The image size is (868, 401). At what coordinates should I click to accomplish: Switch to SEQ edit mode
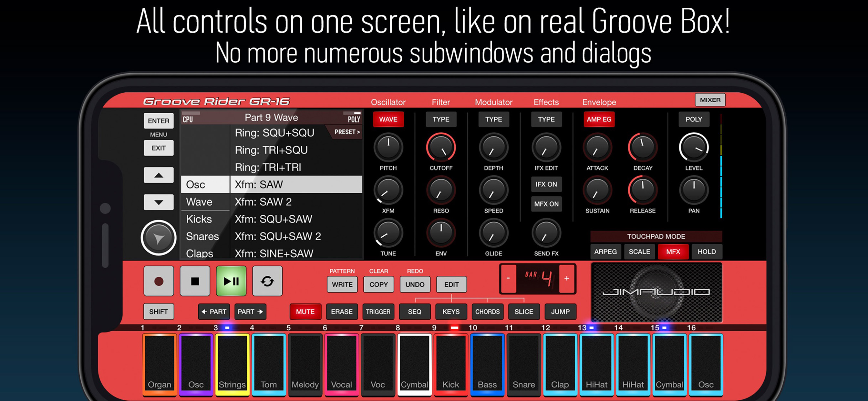(x=414, y=312)
